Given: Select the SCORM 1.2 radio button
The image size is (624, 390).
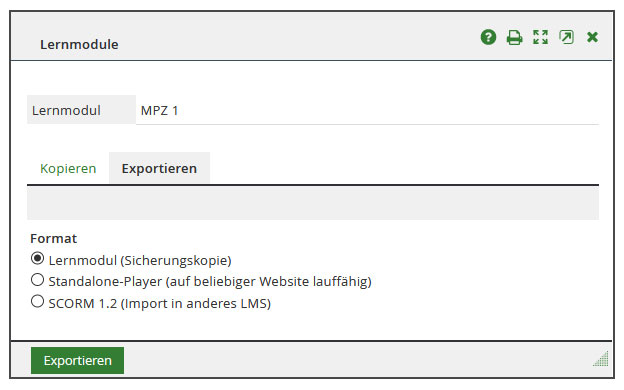Looking at the screenshot, I should click(37, 301).
